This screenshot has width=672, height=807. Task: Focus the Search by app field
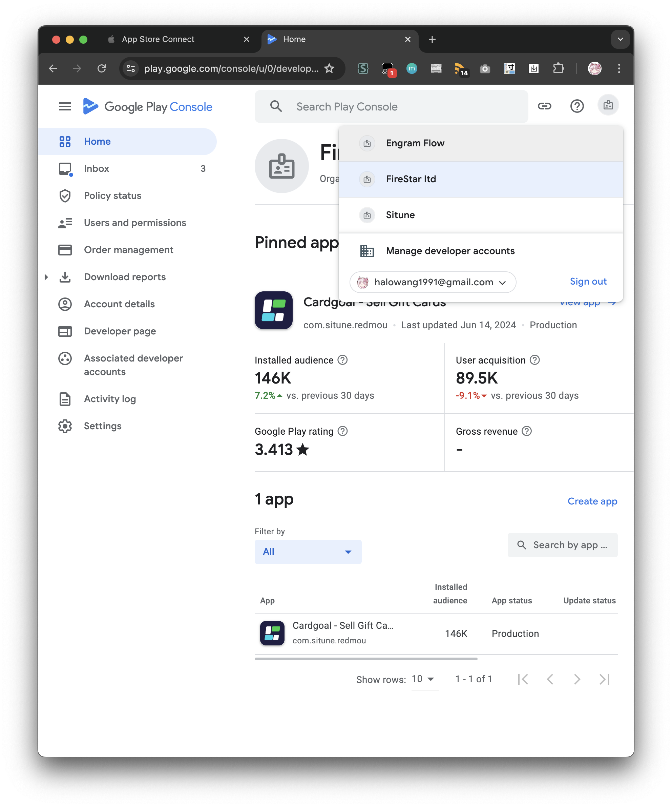pyautogui.click(x=563, y=545)
